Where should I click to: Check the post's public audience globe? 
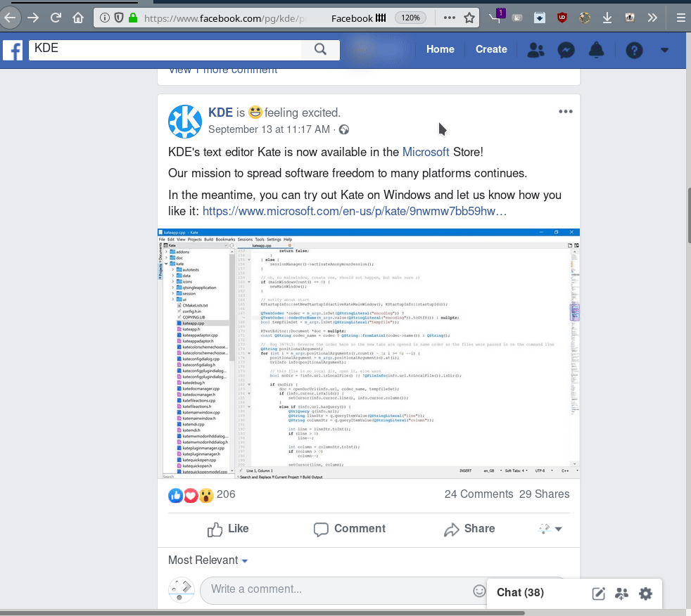344,129
